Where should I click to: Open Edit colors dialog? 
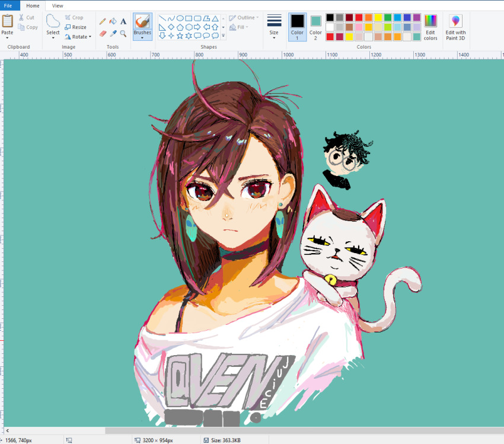pyautogui.click(x=430, y=27)
